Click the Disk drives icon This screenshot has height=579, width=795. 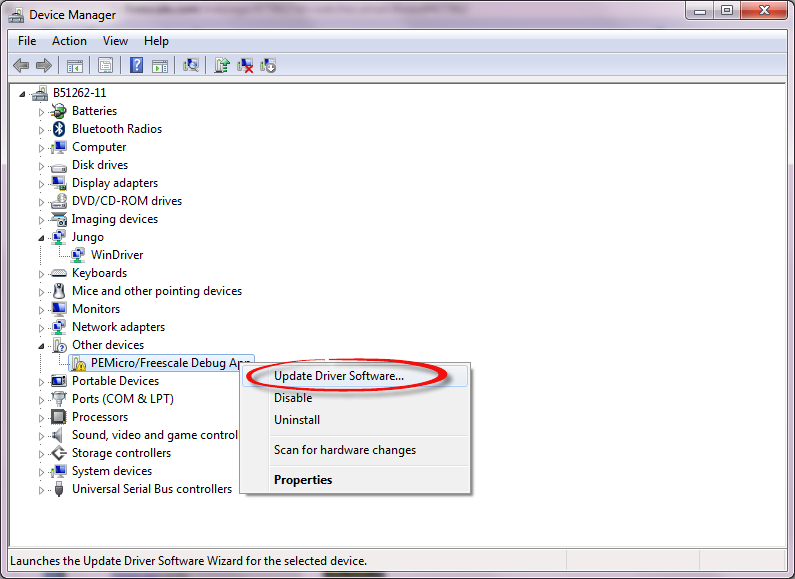coord(59,166)
